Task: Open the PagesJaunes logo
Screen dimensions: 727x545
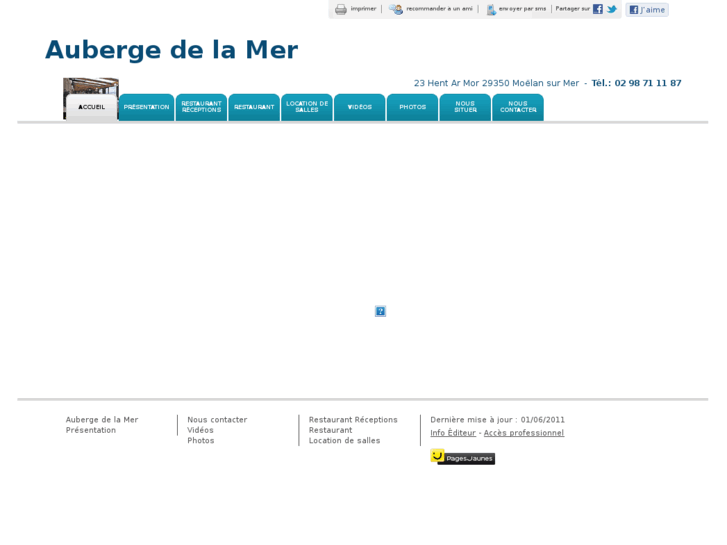Action: pos(462,457)
